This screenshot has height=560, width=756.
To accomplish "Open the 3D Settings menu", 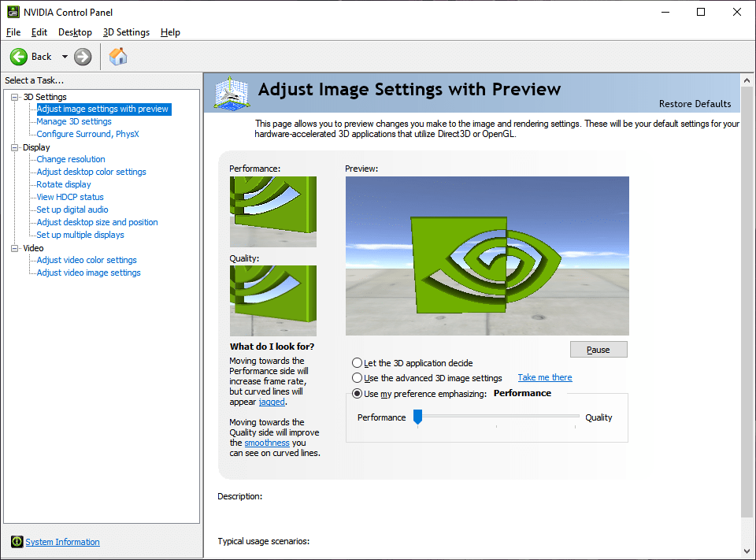I will click(126, 32).
